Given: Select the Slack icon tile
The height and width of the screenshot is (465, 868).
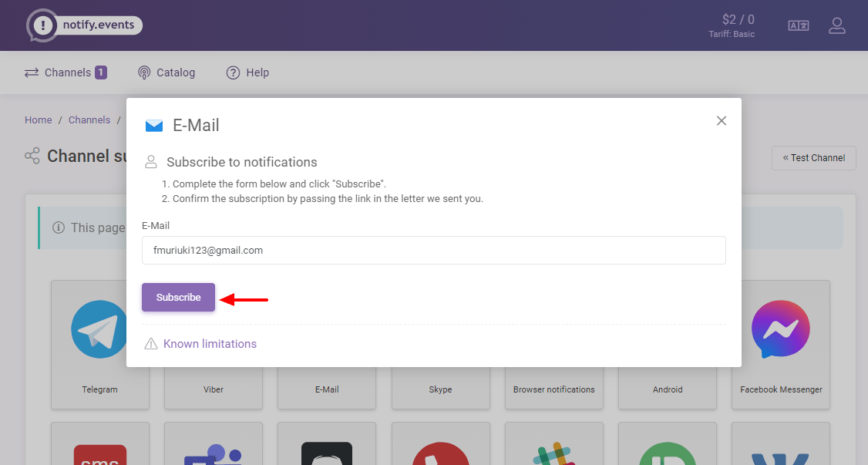Looking at the screenshot, I should 553,444.
